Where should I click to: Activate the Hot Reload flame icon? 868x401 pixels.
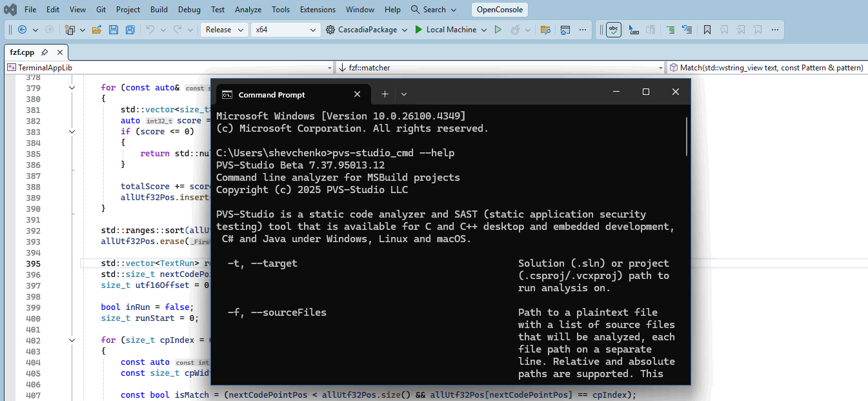516,29
